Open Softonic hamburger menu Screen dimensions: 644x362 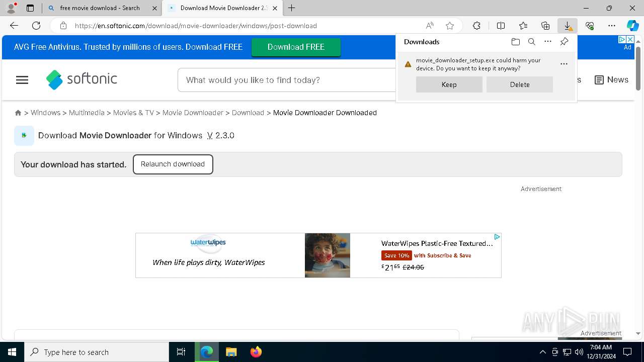click(x=22, y=80)
